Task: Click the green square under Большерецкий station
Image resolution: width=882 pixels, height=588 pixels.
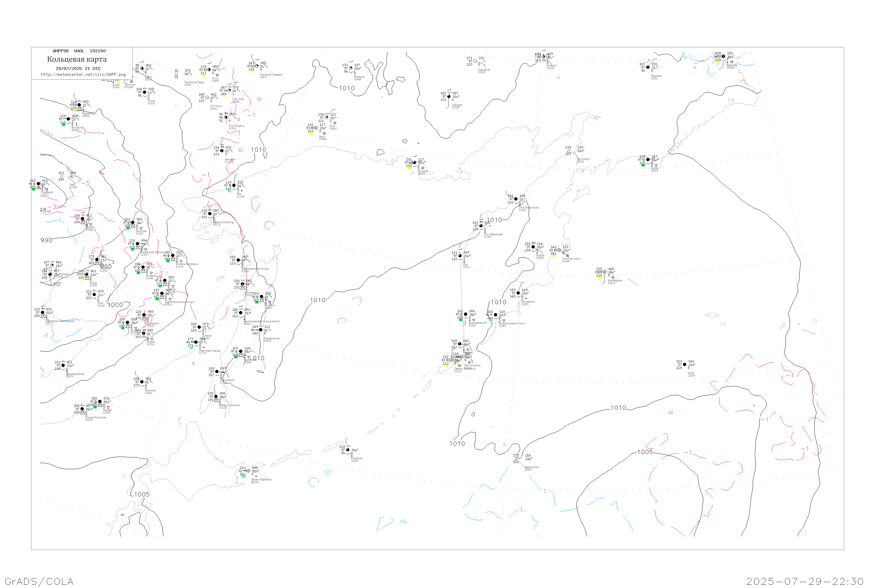Action: [x=461, y=320]
